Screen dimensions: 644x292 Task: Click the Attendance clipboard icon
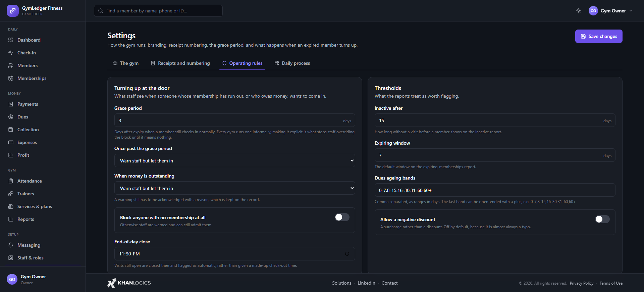click(11, 181)
